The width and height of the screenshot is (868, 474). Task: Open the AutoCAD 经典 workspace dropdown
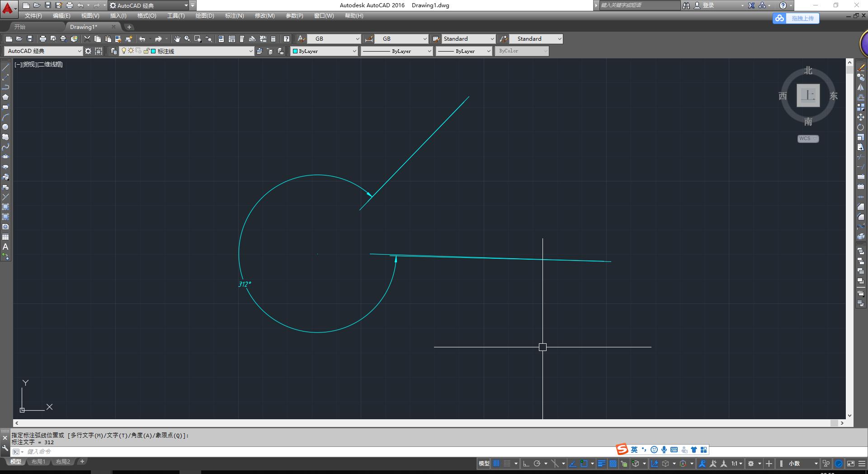43,51
